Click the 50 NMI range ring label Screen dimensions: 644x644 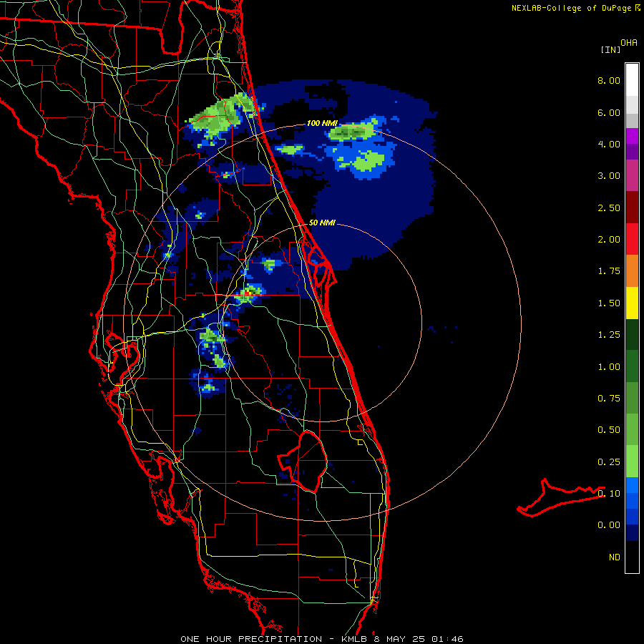(x=322, y=223)
